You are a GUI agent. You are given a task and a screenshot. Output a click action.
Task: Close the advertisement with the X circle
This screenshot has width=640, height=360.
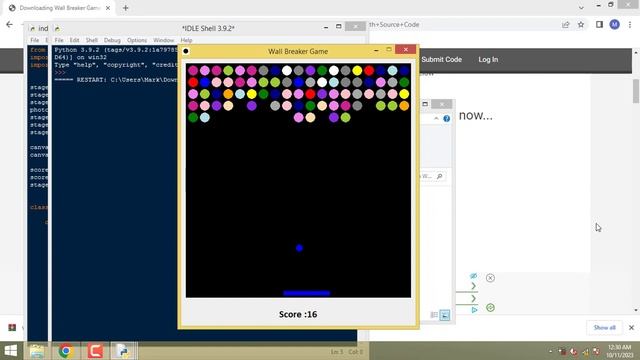491,278
